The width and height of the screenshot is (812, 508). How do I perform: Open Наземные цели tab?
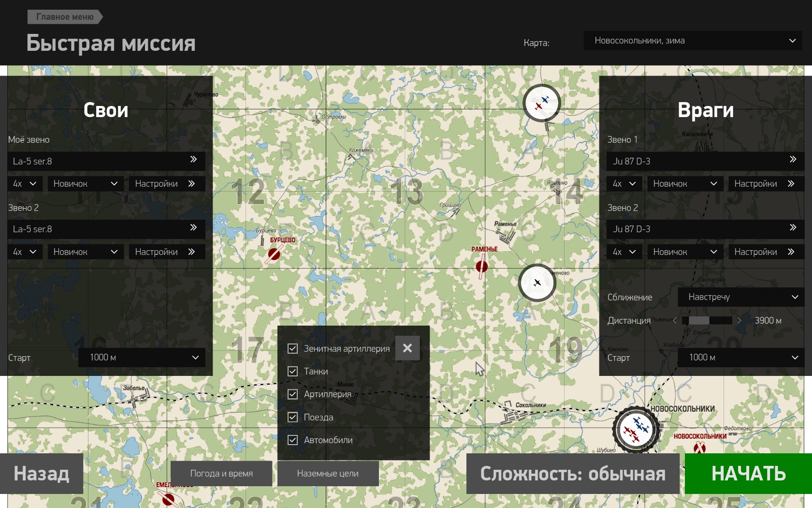coord(328,474)
